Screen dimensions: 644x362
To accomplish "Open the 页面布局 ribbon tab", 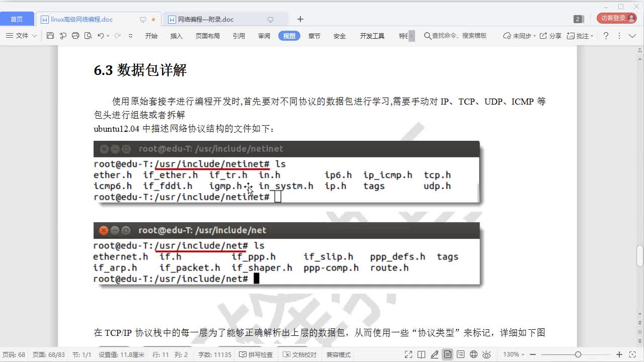I will (x=208, y=36).
